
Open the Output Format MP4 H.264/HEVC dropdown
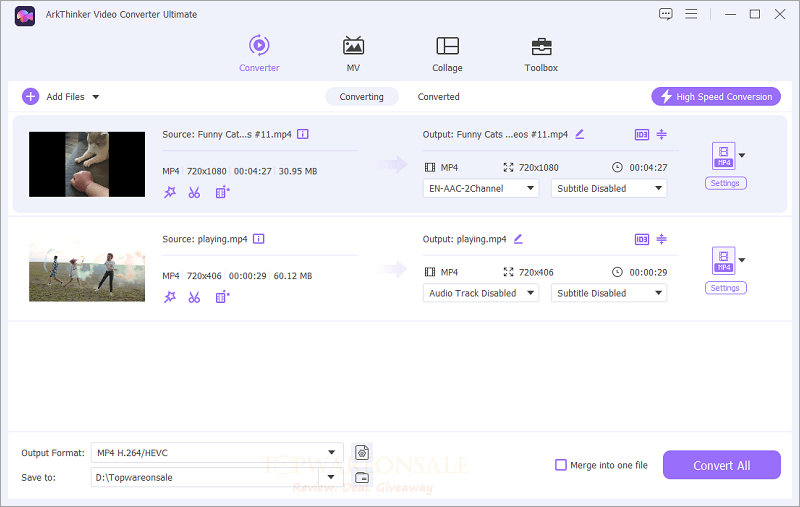217,452
